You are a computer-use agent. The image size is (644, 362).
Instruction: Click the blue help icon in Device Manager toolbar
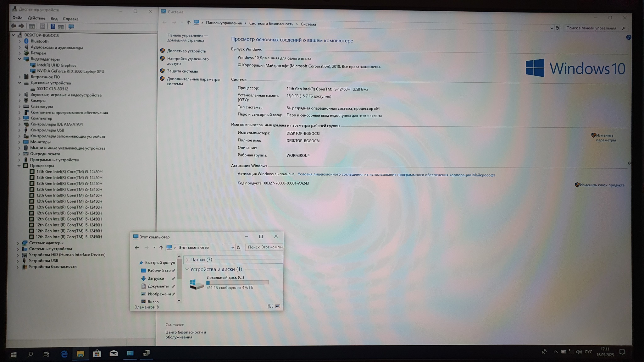click(53, 27)
